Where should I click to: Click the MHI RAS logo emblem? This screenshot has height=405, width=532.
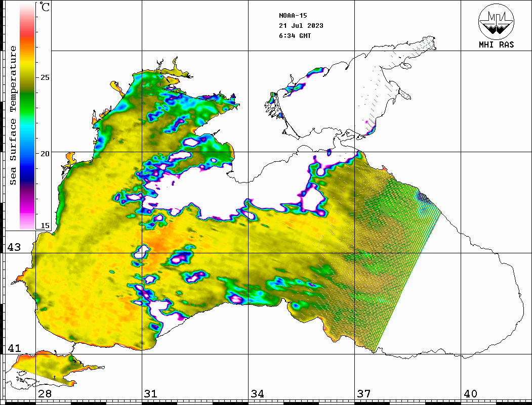click(496, 21)
